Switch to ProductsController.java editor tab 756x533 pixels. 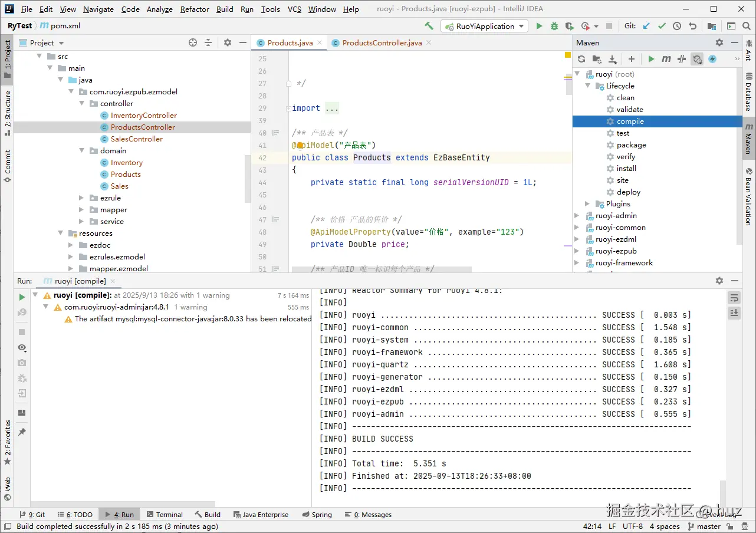point(382,43)
